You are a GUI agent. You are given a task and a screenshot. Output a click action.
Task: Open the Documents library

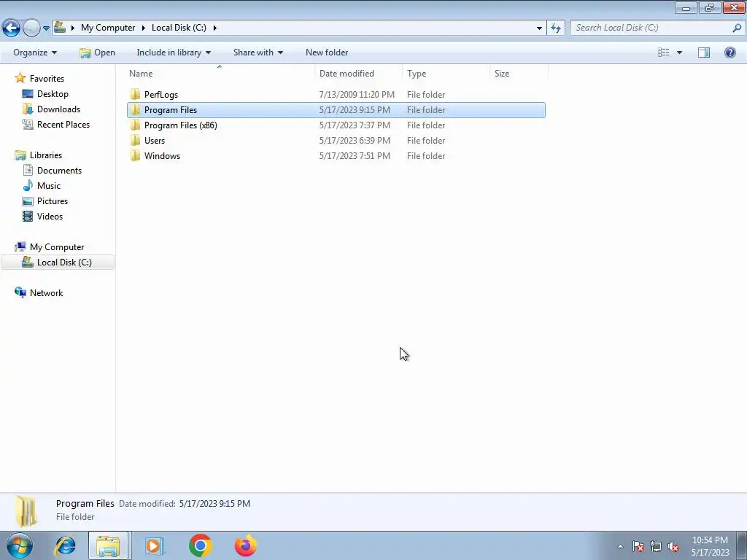pyautogui.click(x=59, y=171)
